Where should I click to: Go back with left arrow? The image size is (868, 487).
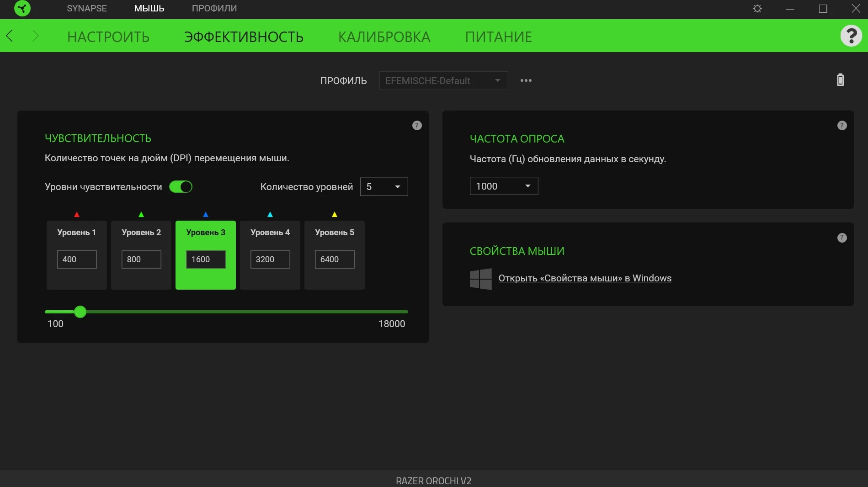[x=9, y=36]
